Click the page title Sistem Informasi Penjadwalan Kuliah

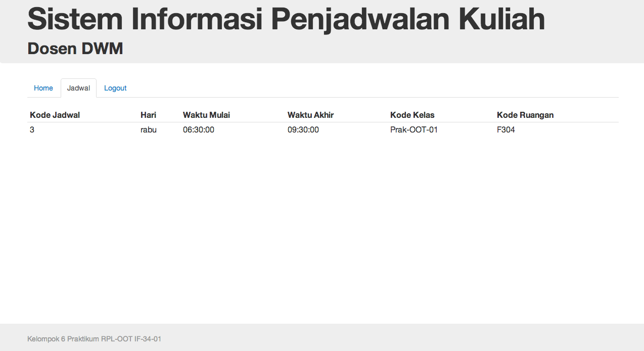tap(286, 19)
